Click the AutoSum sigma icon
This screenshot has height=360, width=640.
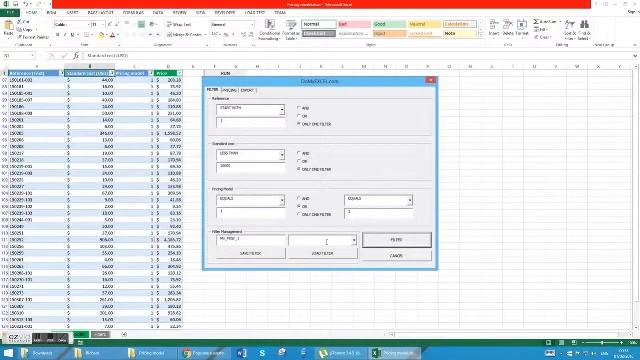point(536,22)
